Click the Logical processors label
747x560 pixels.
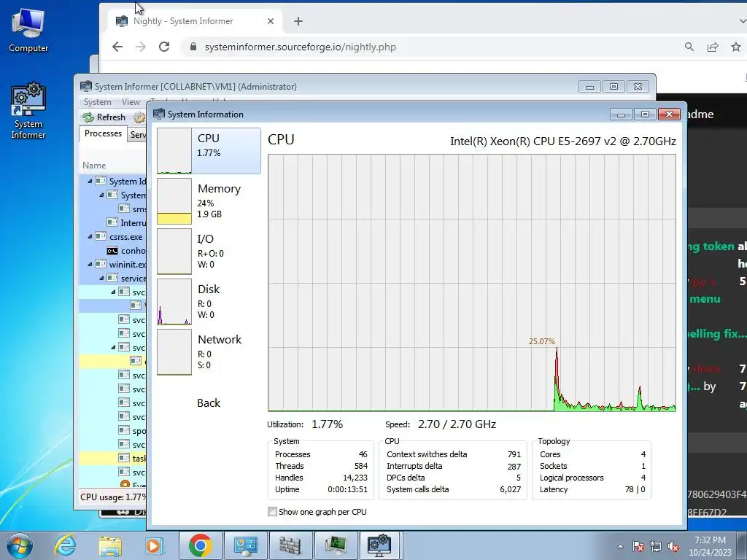point(572,478)
